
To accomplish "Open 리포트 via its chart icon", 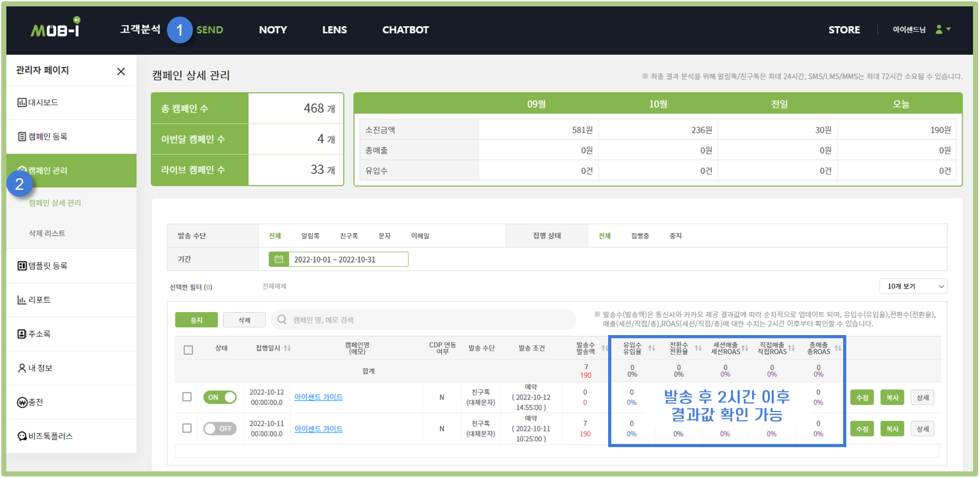I will pyautogui.click(x=22, y=300).
